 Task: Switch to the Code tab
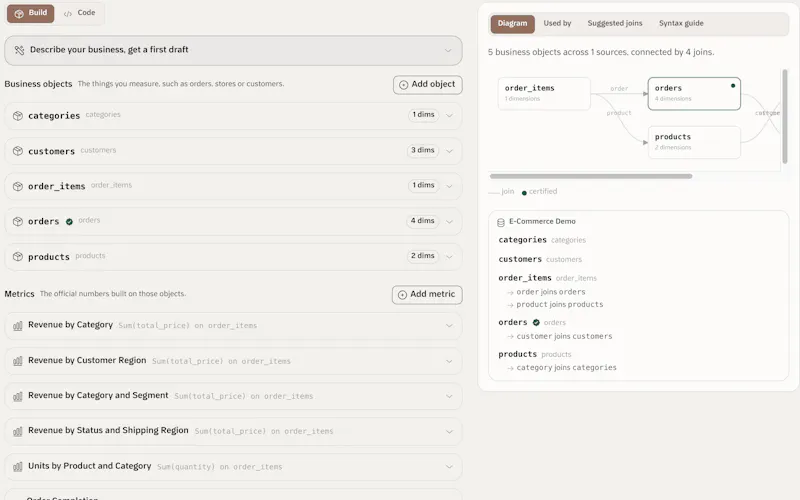[x=80, y=13]
